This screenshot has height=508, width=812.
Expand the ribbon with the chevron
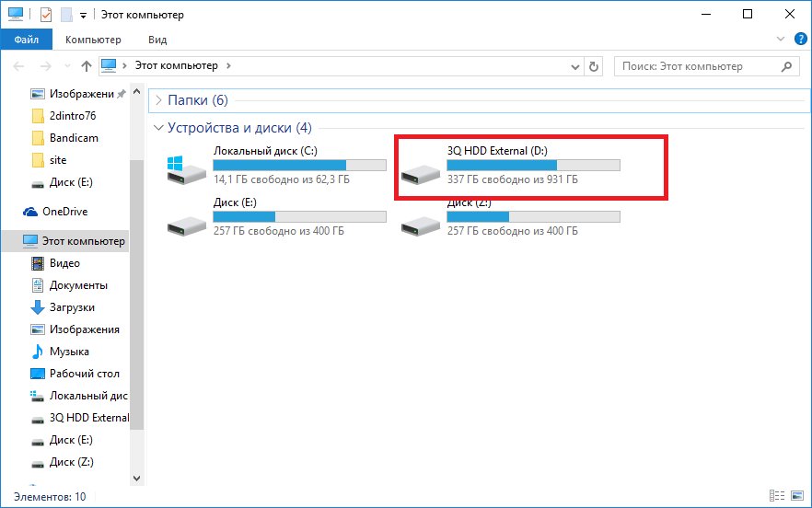tap(781, 40)
